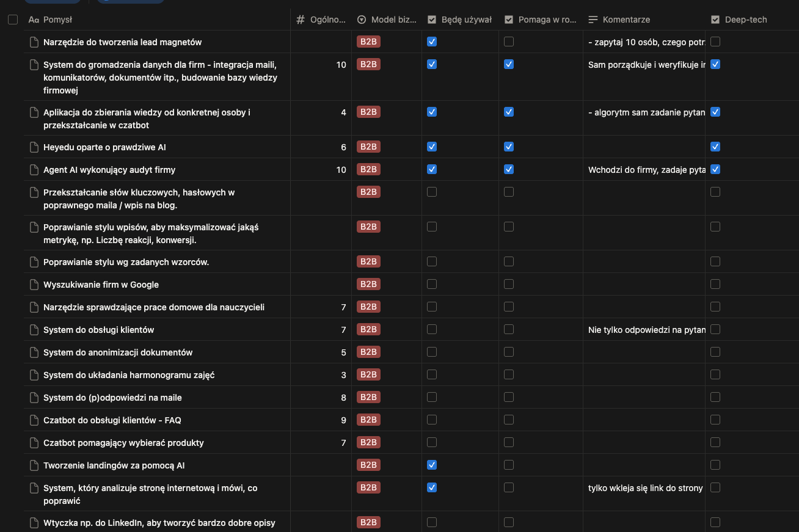Click comment starting '- algorytm sam zadanie'
The image size is (799, 532).
coord(646,112)
